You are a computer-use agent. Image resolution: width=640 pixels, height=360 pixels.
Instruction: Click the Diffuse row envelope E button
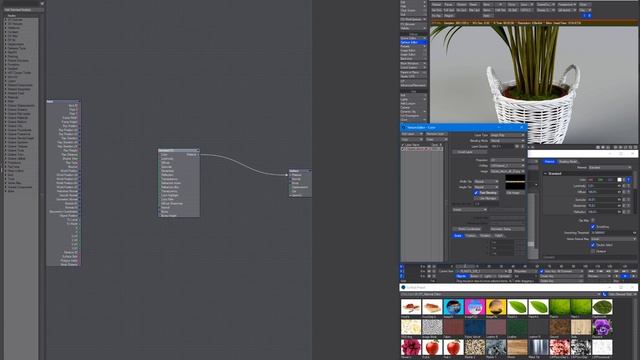click(x=624, y=192)
